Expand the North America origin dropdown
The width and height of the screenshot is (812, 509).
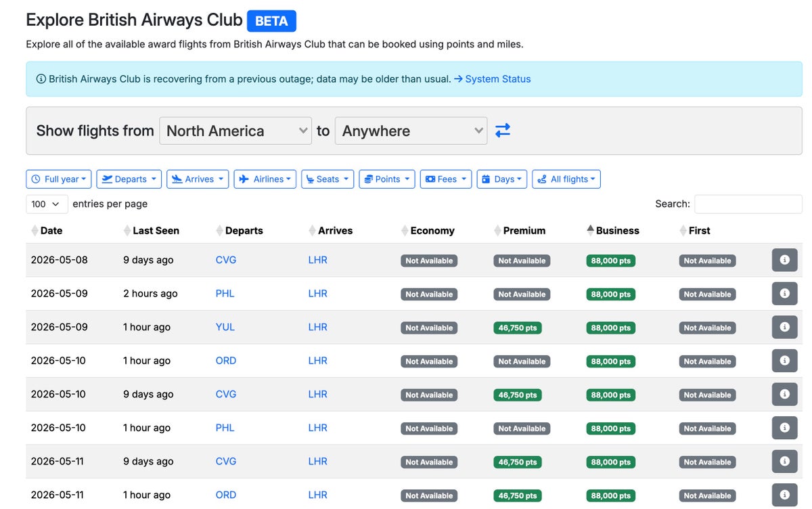[x=235, y=131]
